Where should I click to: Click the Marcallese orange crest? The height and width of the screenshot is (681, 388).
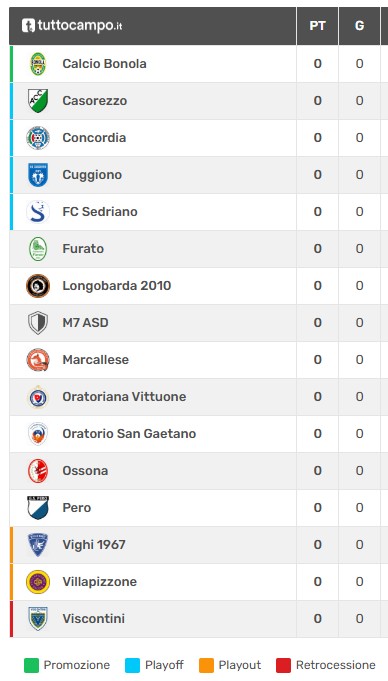38,360
